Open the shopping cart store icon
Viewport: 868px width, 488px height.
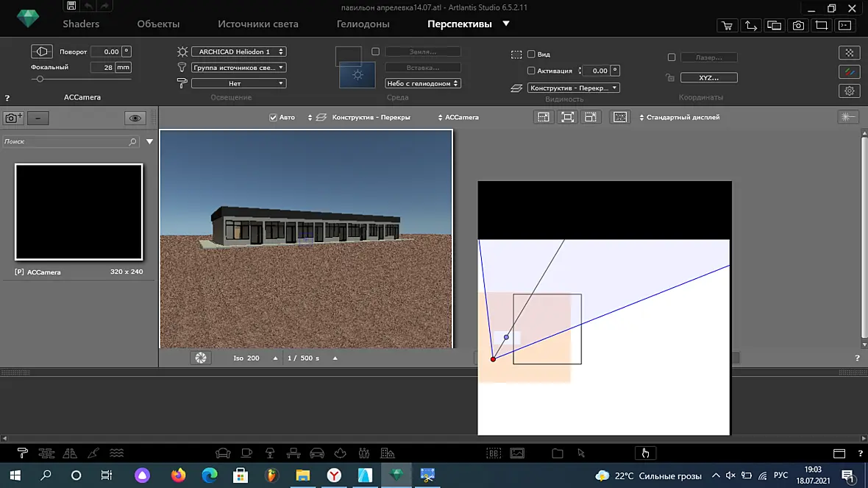pos(727,26)
